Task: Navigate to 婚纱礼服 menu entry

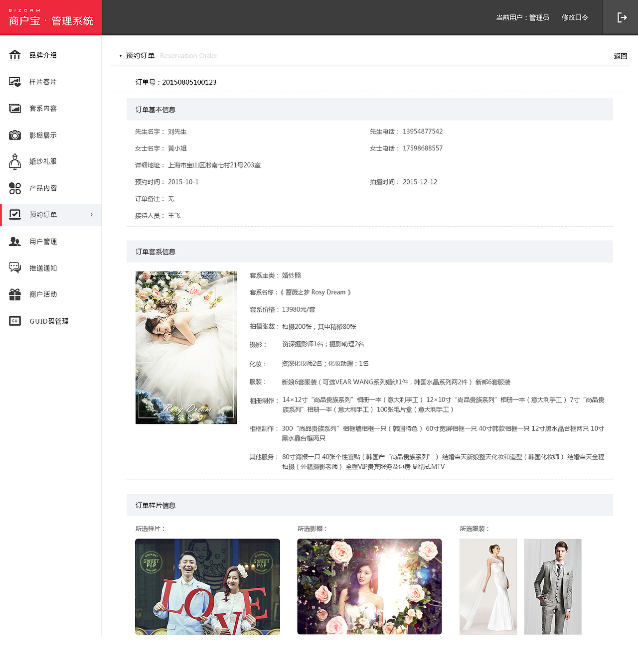Action: (43, 161)
